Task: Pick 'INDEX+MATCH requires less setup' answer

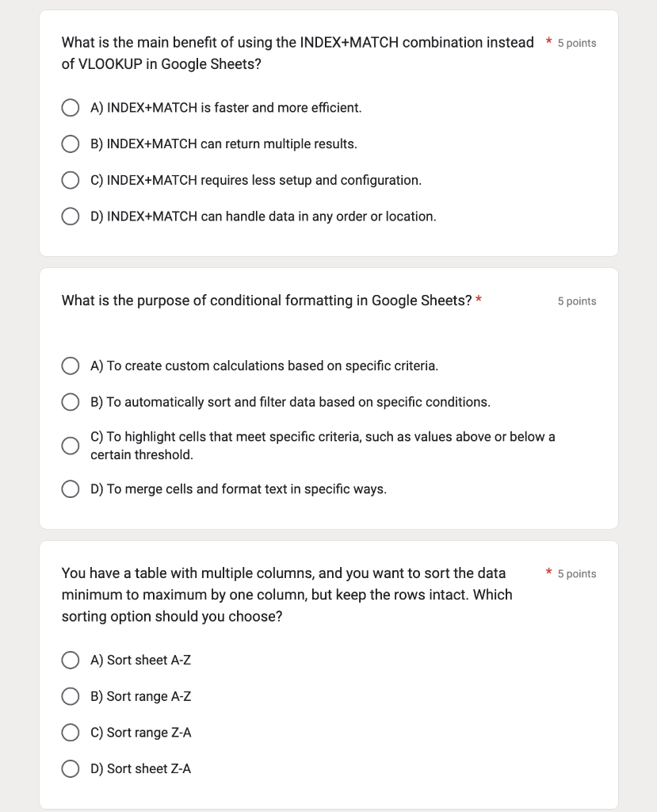Action: [71, 180]
